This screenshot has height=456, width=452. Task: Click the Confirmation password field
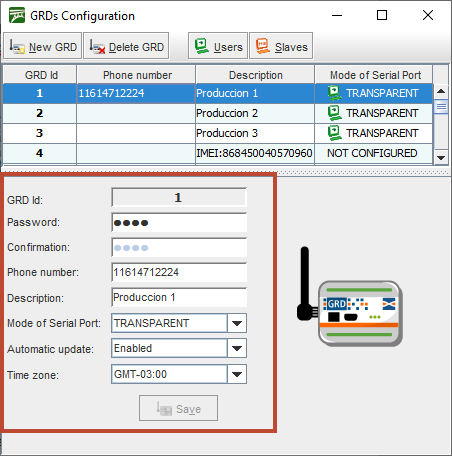(x=179, y=247)
